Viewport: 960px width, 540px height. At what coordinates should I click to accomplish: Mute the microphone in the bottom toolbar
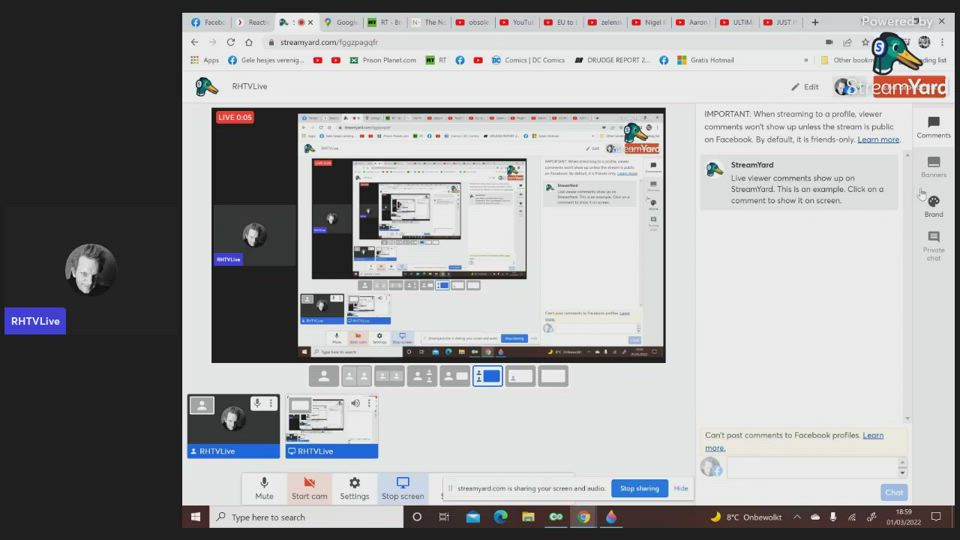(x=264, y=488)
